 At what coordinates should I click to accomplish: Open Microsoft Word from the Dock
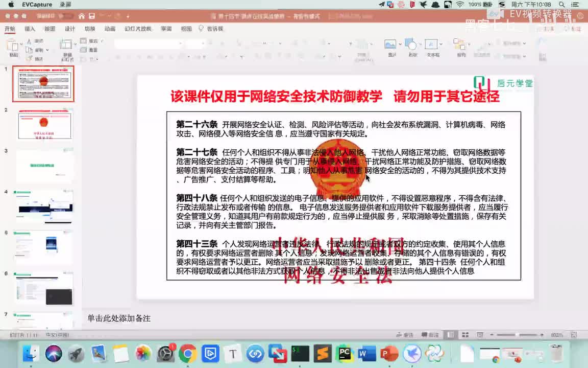point(367,353)
